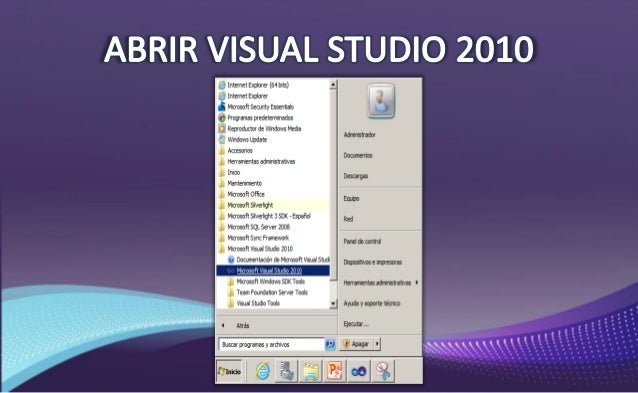This screenshot has height=393, width=638.
Task: Open Panel de control
Action: pos(362,242)
